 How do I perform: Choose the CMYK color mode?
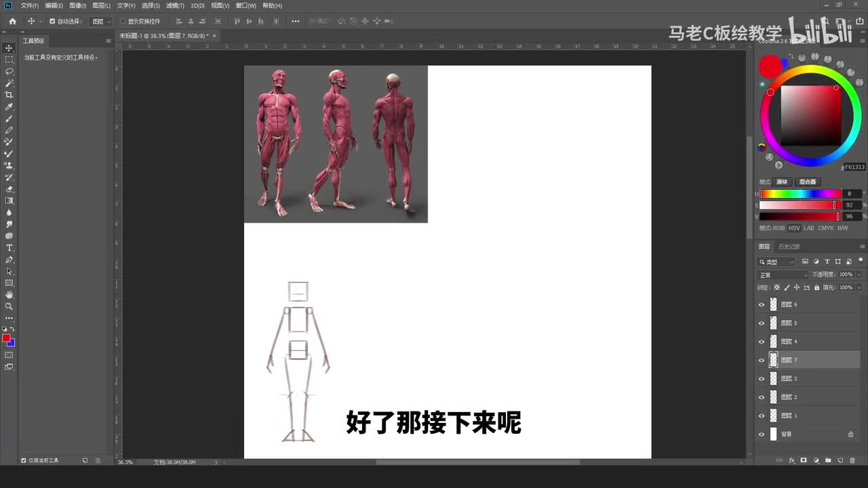(825, 228)
